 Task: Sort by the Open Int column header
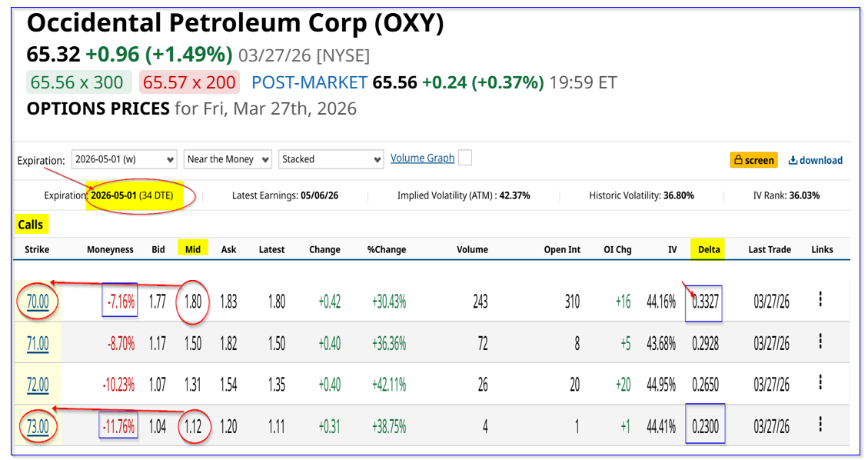(x=563, y=249)
